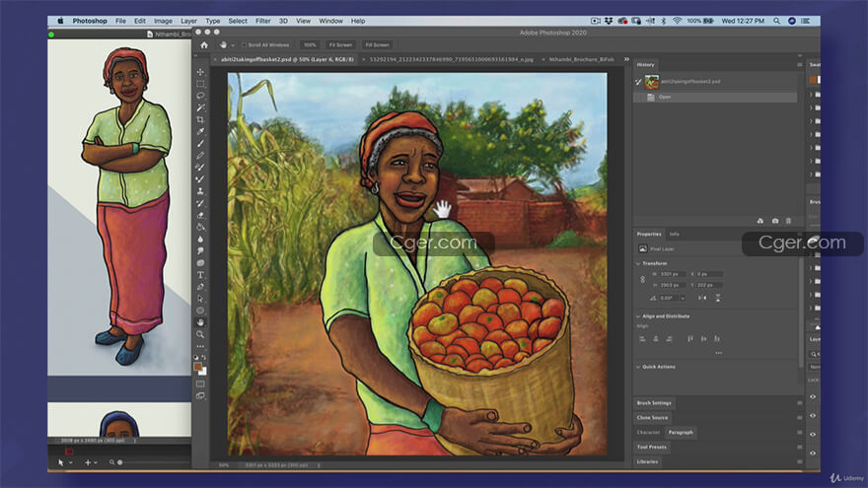Hide topmost layer via eye icon
The height and width of the screenshot is (488, 868).
click(813, 396)
